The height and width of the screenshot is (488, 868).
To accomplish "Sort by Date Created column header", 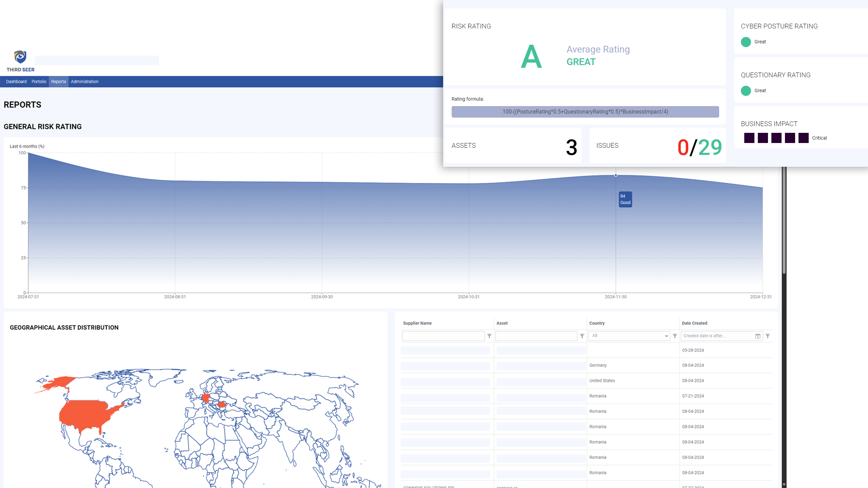I will coord(695,323).
